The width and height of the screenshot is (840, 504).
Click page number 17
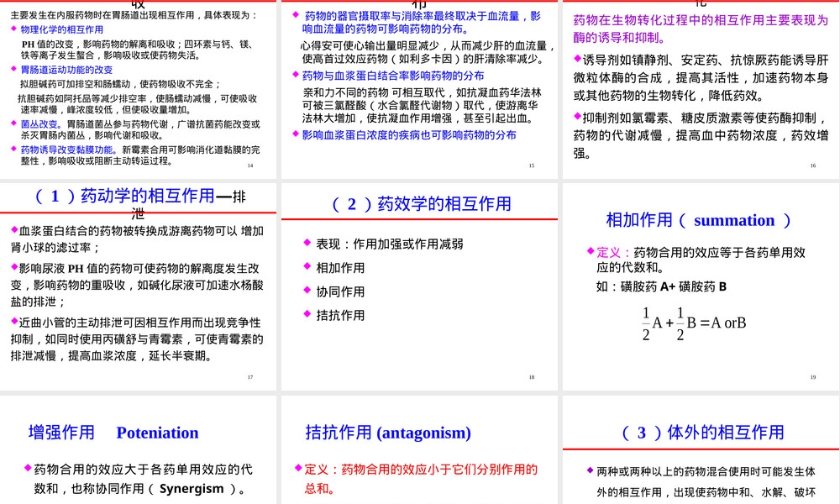click(250, 377)
